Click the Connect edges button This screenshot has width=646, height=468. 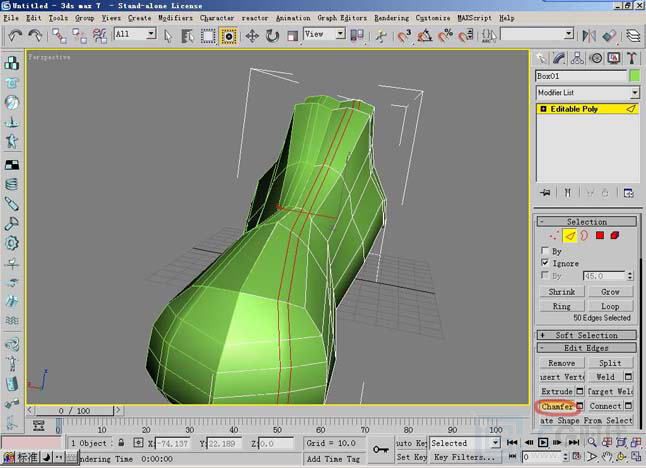tap(605, 406)
